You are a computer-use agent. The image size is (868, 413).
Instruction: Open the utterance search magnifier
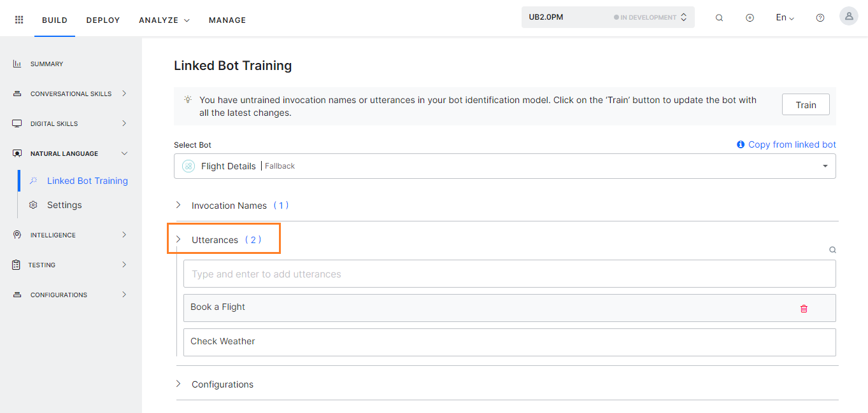tap(832, 249)
